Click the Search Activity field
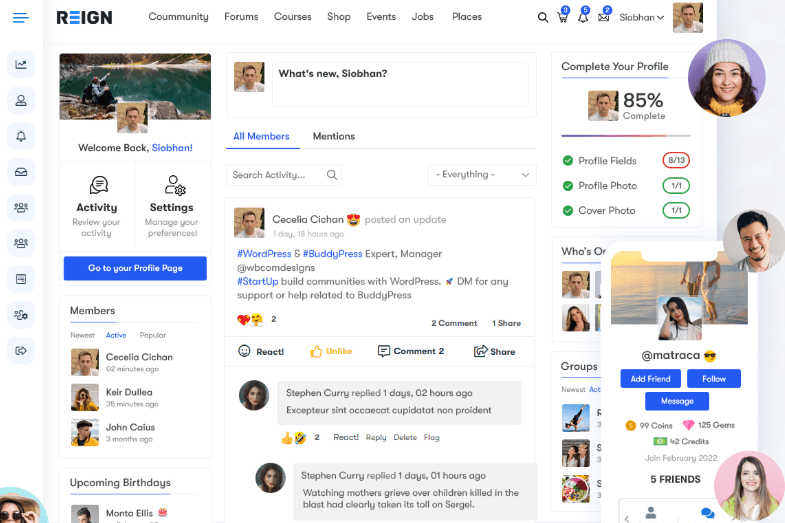This screenshot has width=785, height=523. tap(284, 175)
